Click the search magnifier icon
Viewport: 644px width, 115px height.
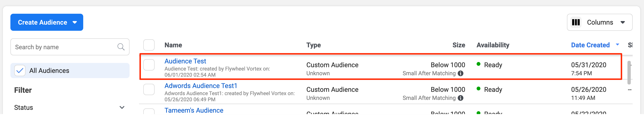(121, 47)
